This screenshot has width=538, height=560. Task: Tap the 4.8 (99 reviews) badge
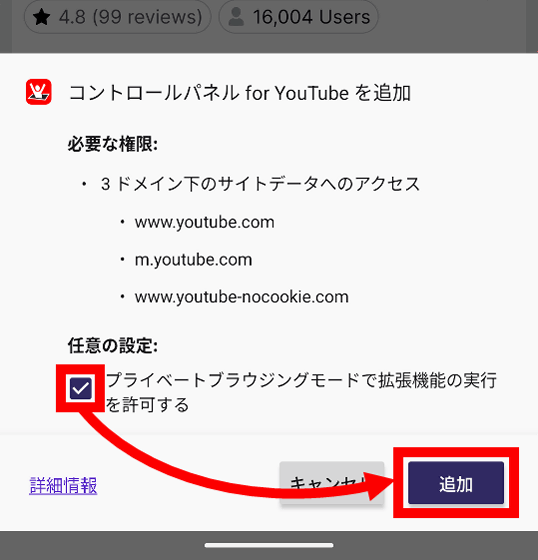pyautogui.click(x=118, y=17)
